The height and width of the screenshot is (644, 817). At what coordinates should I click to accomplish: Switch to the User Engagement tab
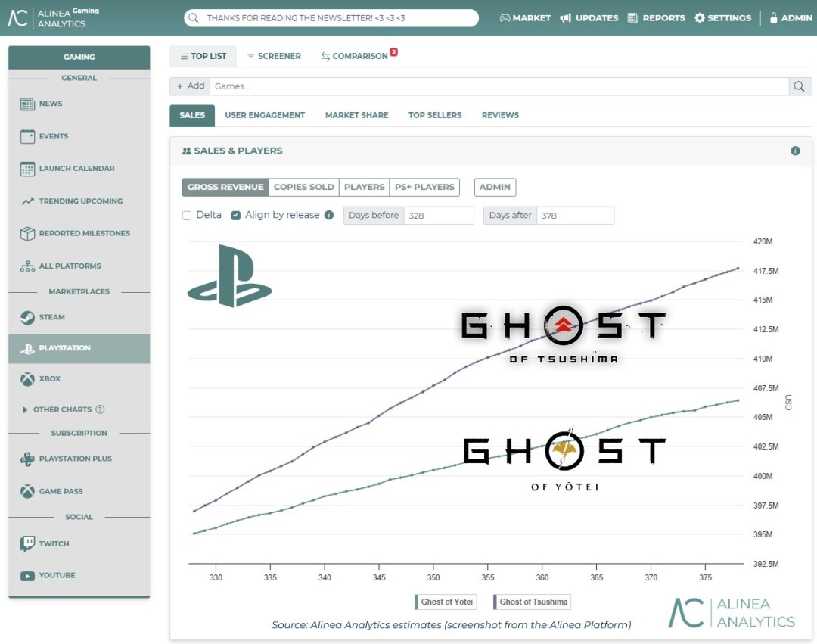(x=265, y=115)
